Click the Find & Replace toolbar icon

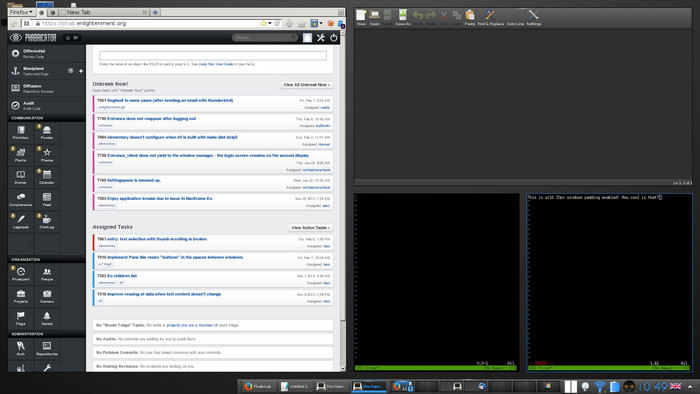click(x=490, y=17)
